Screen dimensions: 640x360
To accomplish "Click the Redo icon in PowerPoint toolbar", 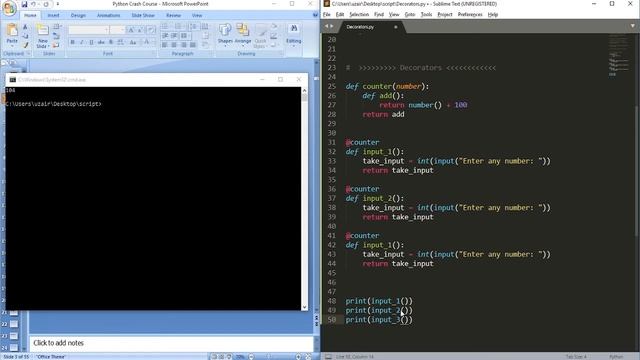I will tap(46, 4).
